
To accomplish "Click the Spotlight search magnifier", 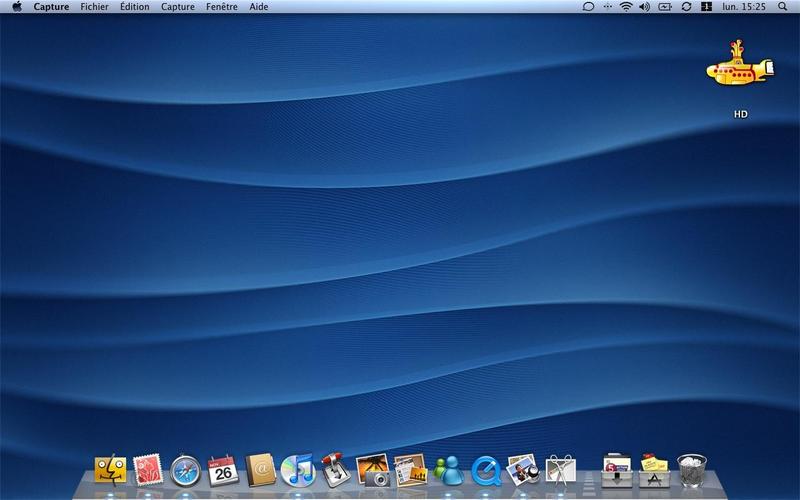I will click(x=783, y=7).
